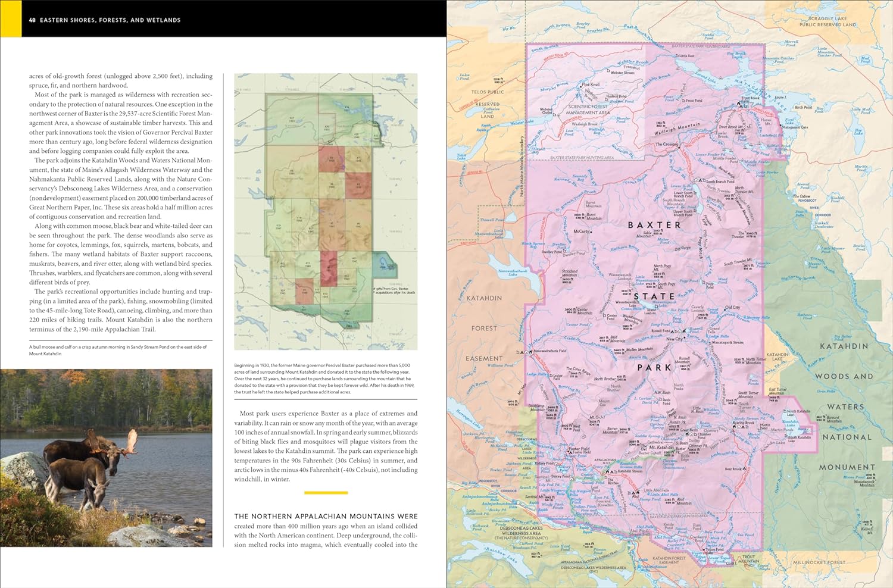Click the MONUMENT label on the map's right edge
Screen dimensions: 893x588
(847, 467)
